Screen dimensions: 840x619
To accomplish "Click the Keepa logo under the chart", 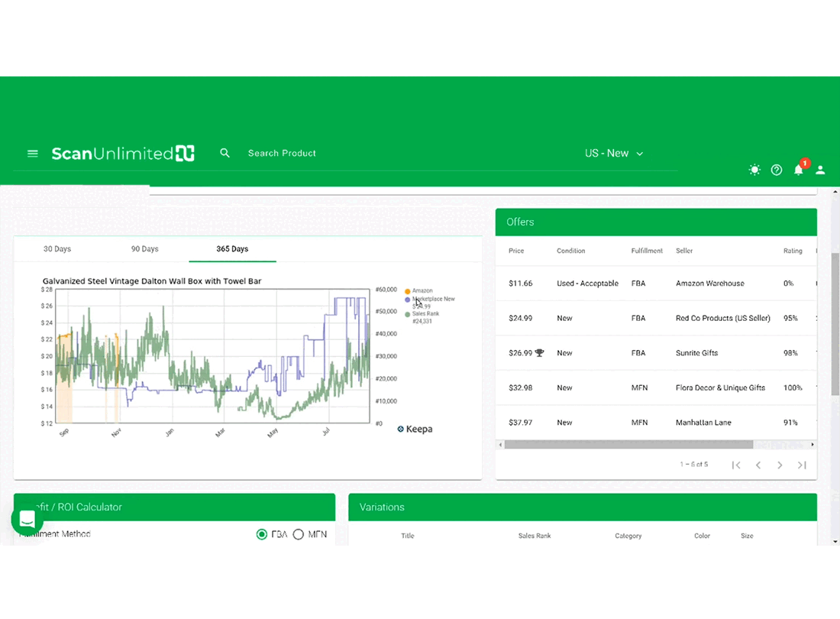I will pyautogui.click(x=415, y=429).
